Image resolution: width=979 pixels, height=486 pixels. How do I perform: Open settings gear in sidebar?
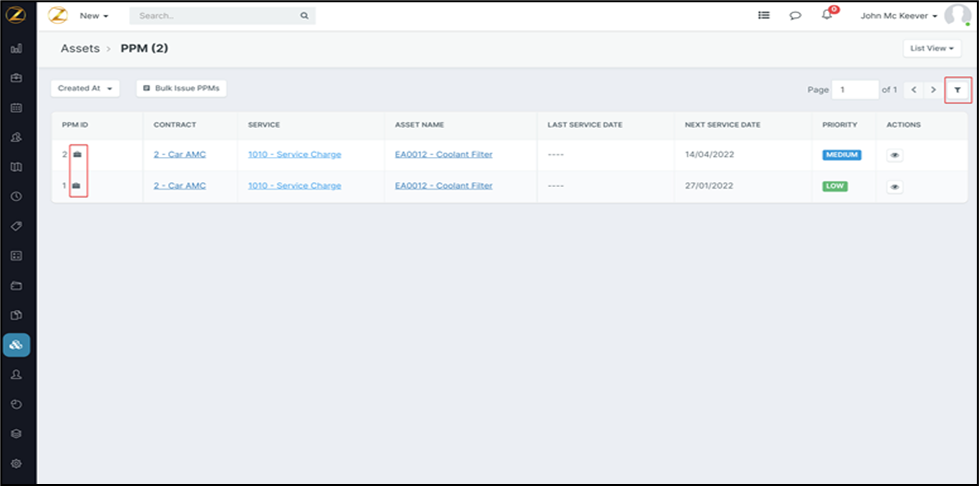16,463
